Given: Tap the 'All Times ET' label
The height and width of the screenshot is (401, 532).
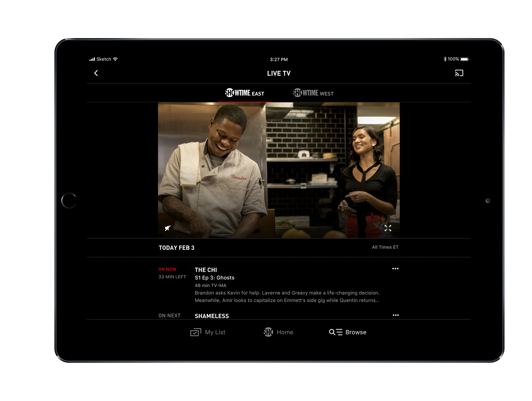Looking at the screenshot, I should click(385, 247).
